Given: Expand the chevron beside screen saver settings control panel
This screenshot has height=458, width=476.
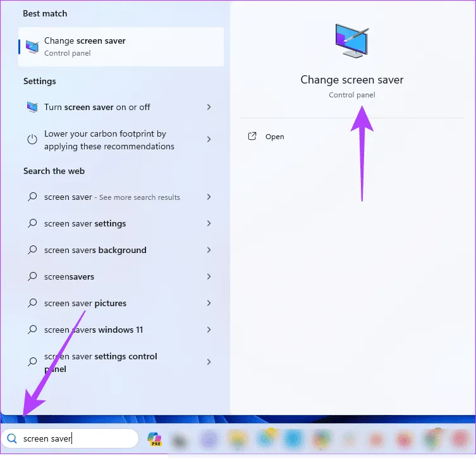Looking at the screenshot, I should pyautogui.click(x=209, y=362).
